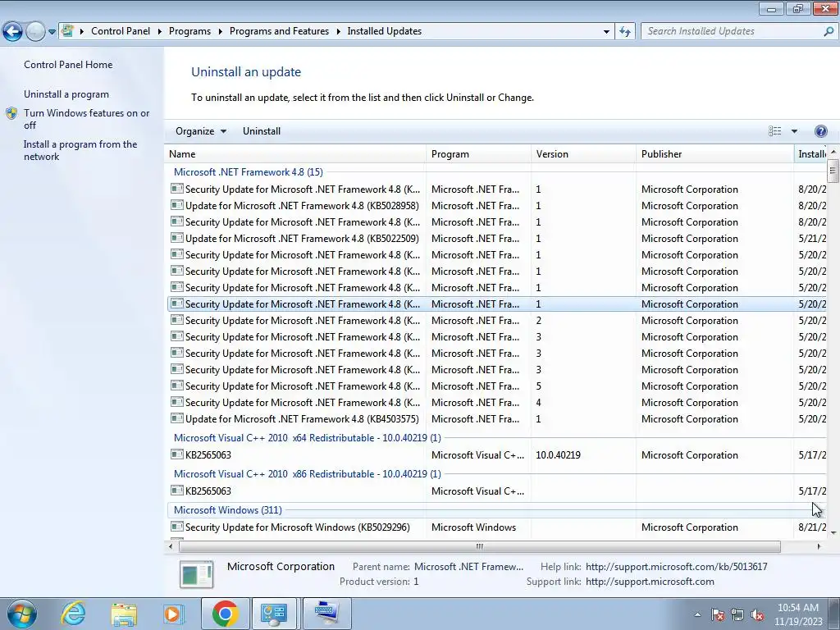This screenshot has height=630, width=840.
Task: Click the search magnifier icon
Action: [x=829, y=31]
